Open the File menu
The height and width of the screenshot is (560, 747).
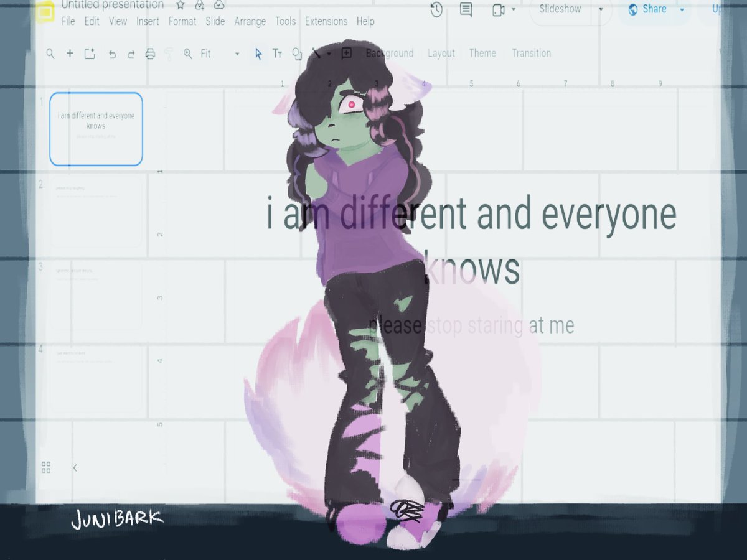coord(68,21)
